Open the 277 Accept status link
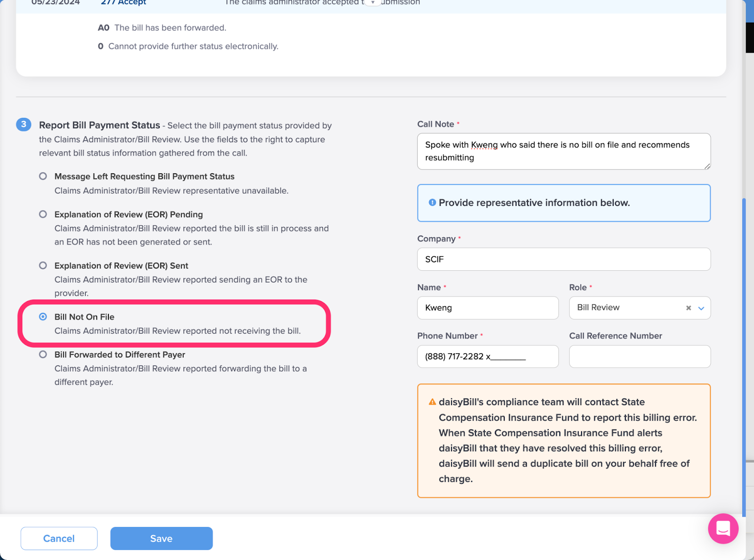Viewport: 754px width, 560px height. click(x=123, y=2)
